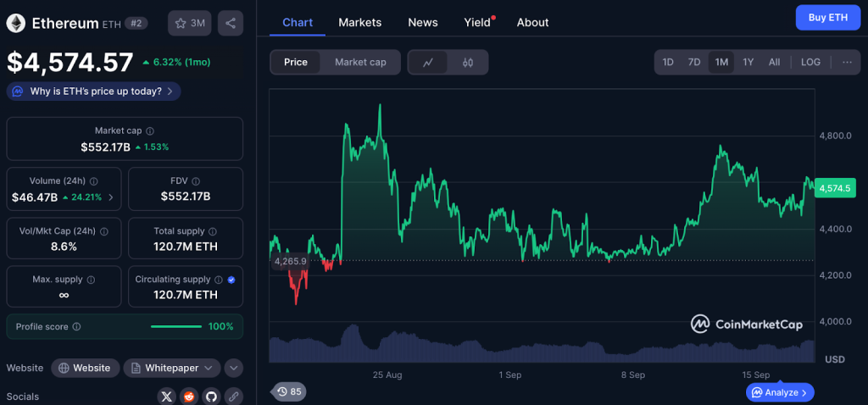
Task: Open 'Why is ETH's price up today?'
Action: pyautogui.click(x=93, y=91)
